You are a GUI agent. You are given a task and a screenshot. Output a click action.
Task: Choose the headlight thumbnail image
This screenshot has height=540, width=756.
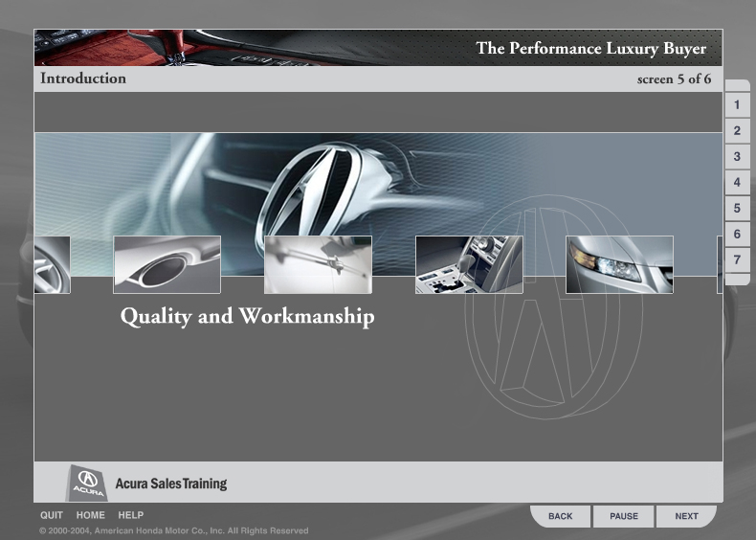[x=619, y=264]
